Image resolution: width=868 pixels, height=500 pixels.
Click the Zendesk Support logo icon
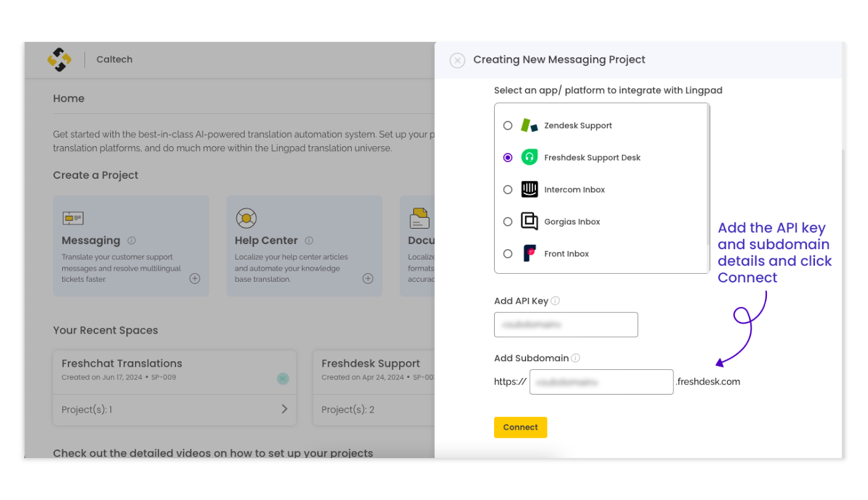pos(529,126)
